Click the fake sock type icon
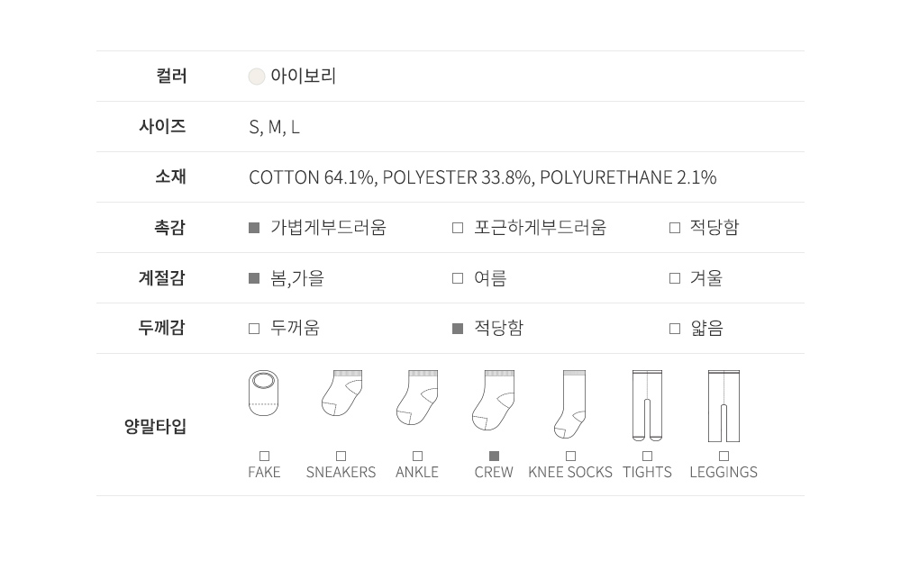The image size is (901, 588). [x=263, y=394]
